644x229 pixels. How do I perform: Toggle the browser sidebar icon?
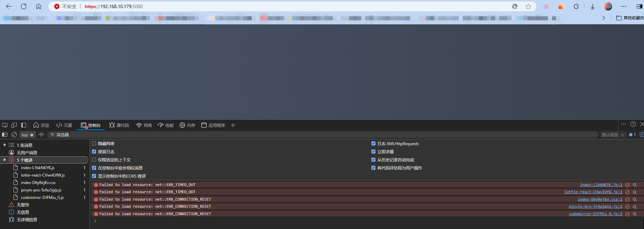(639, 6)
